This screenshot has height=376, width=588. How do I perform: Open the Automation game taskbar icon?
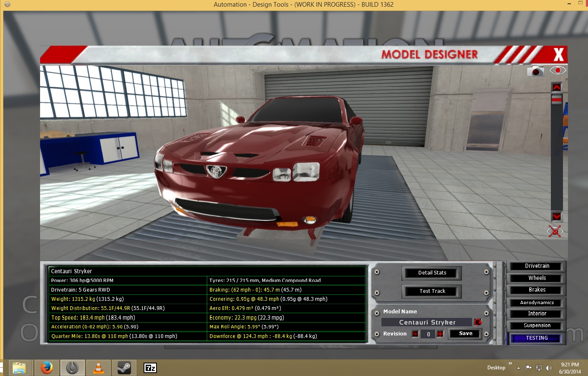[73, 368]
